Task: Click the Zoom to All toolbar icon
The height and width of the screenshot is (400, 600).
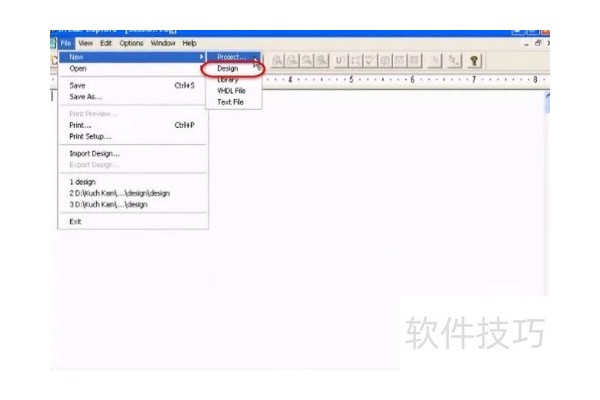Action: coord(322,61)
